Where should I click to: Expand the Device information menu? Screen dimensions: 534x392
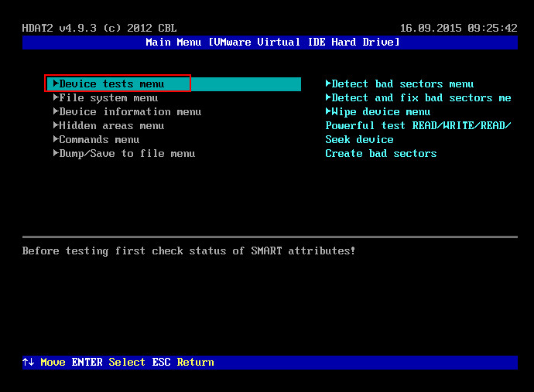pos(130,111)
